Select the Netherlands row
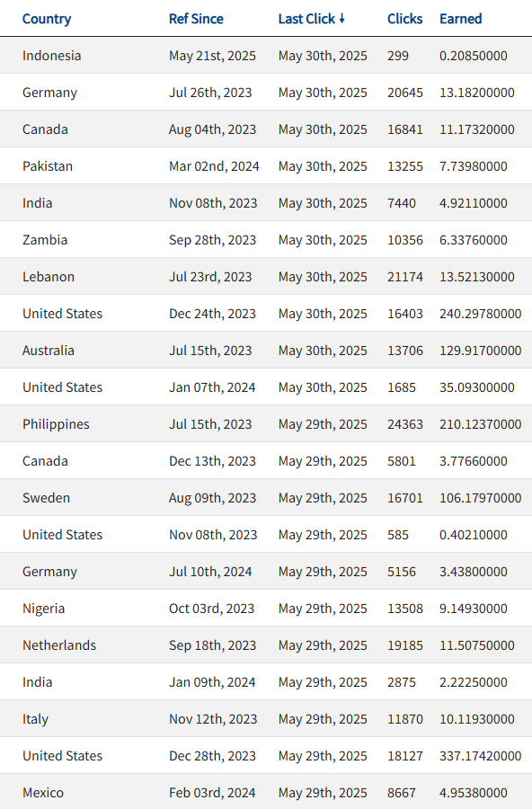The width and height of the screenshot is (532, 809). (266, 645)
